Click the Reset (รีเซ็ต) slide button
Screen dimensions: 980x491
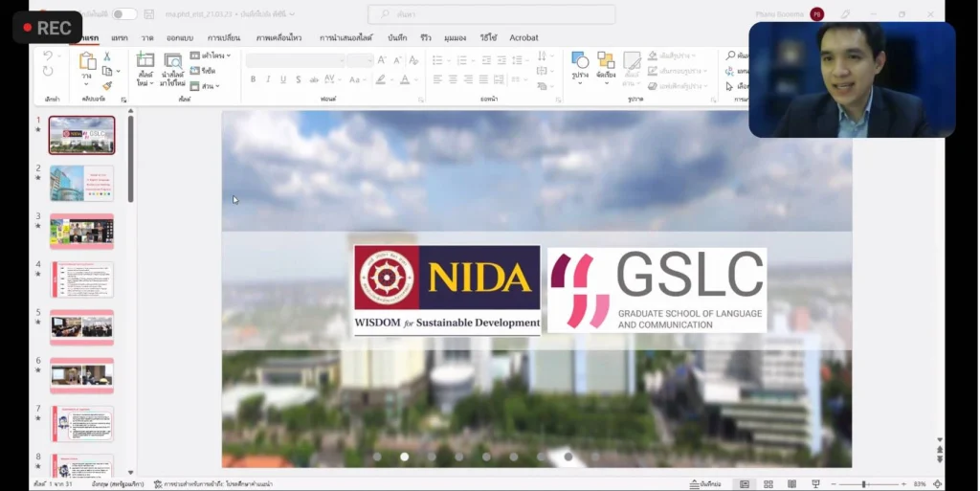point(203,71)
